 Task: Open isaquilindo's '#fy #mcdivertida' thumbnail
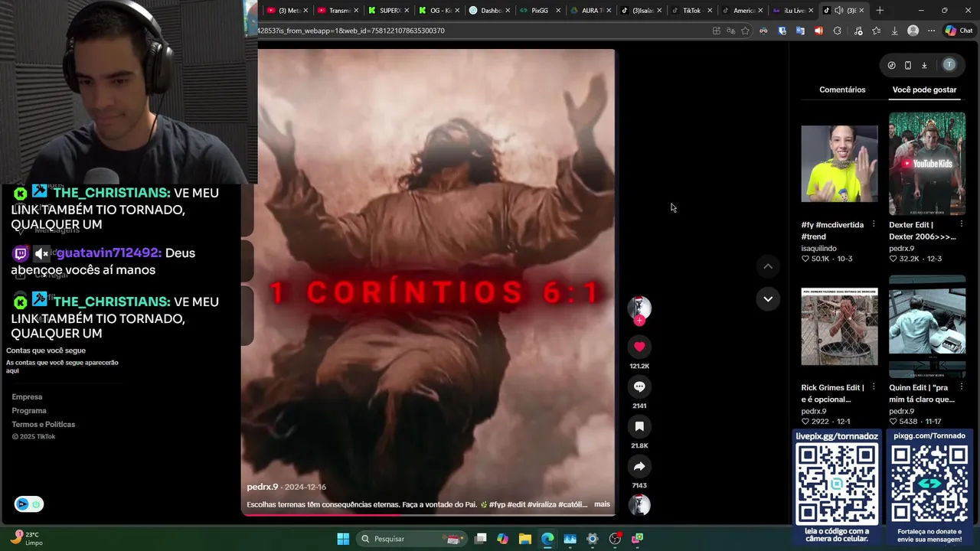(839, 164)
